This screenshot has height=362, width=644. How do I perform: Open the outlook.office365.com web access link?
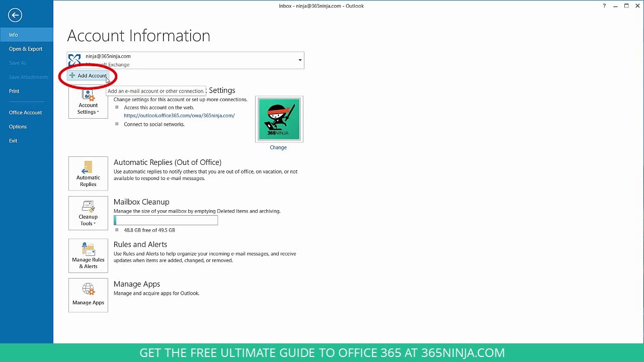(179, 116)
